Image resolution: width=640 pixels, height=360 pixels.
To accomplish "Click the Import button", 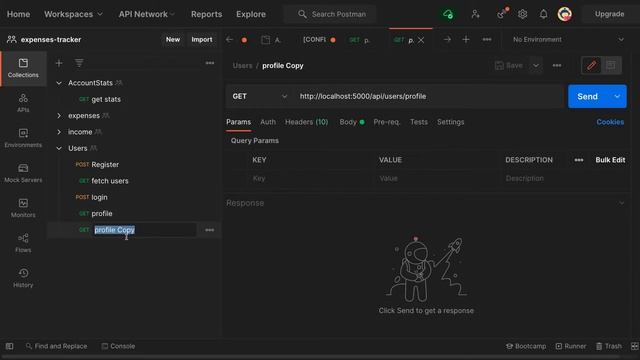I will click(202, 40).
